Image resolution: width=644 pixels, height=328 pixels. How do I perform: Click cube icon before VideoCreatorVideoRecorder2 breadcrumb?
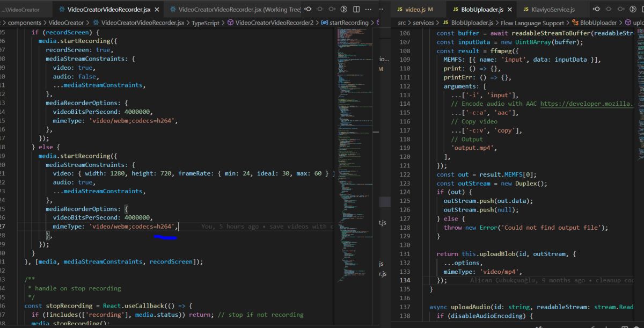click(230, 23)
